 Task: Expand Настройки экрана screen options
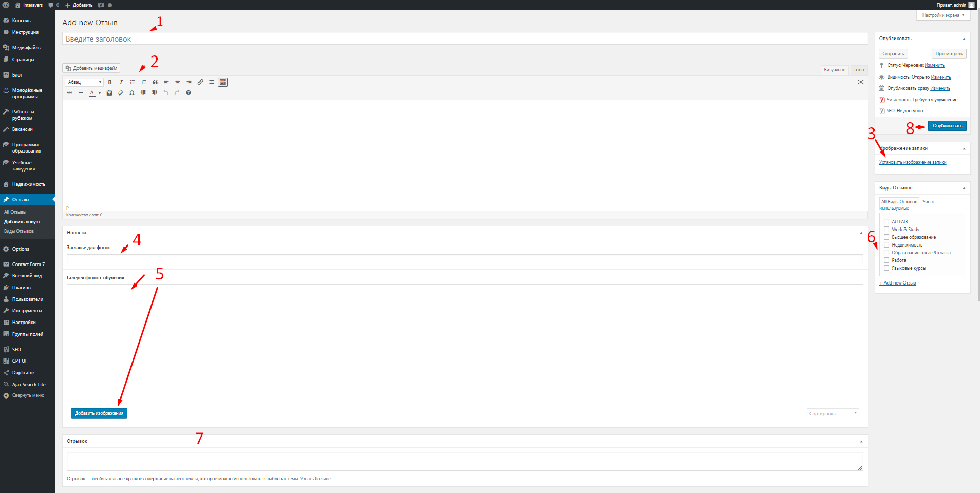(943, 15)
